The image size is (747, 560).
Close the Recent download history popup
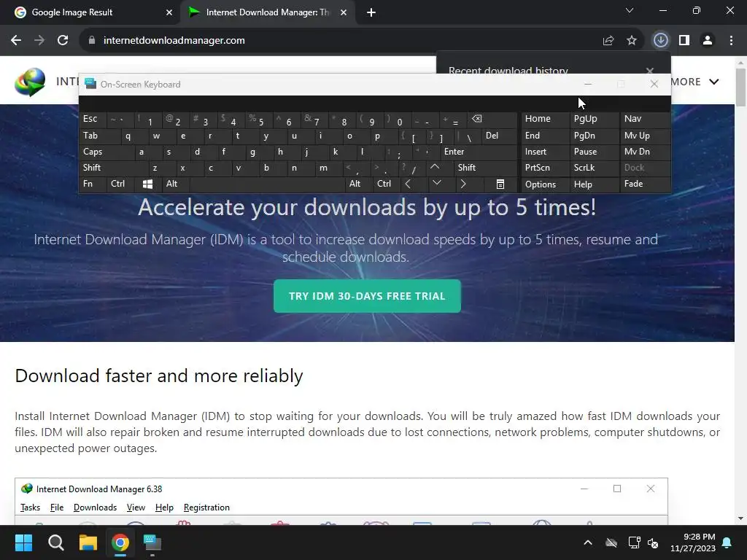click(x=650, y=71)
